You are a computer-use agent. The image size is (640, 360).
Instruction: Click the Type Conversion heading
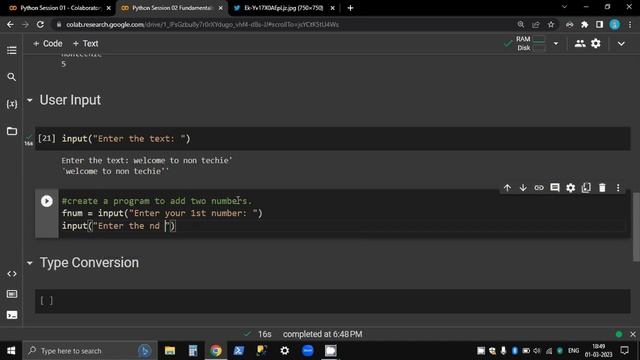point(89,263)
